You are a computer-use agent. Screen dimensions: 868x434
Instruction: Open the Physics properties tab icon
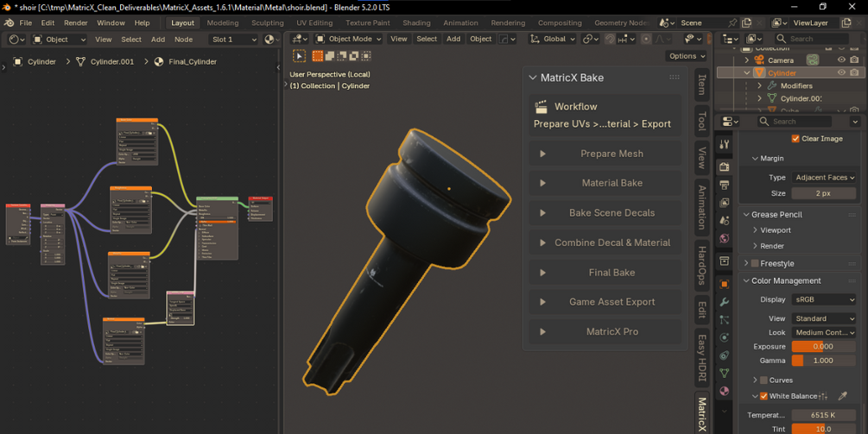pyautogui.click(x=724, y=337)
